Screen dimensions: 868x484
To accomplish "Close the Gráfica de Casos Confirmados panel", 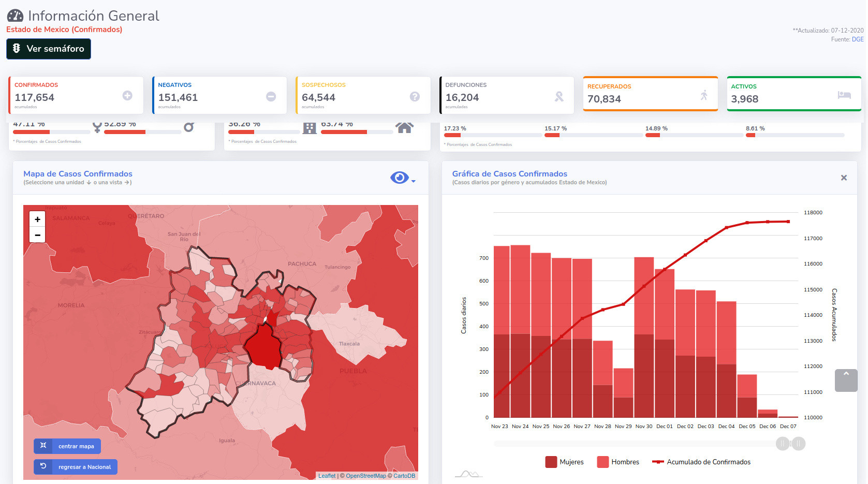I will (x=844, y=178).
